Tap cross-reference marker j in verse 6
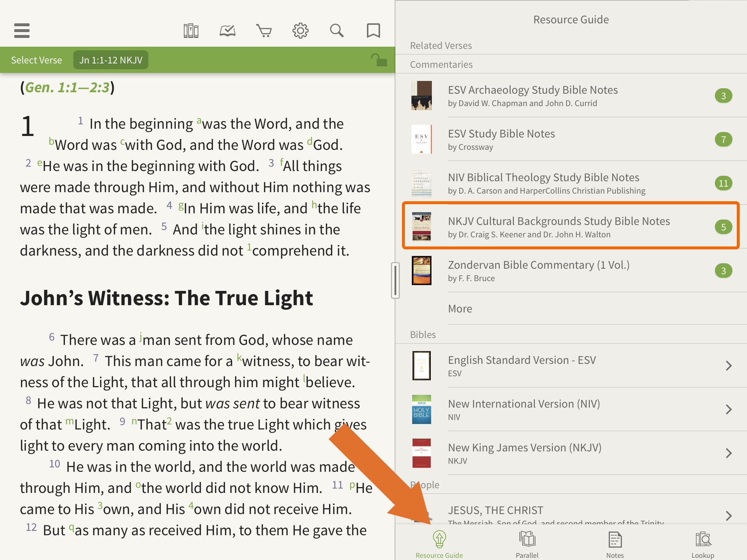Screen dimensions: 747x560 point(140,337)
